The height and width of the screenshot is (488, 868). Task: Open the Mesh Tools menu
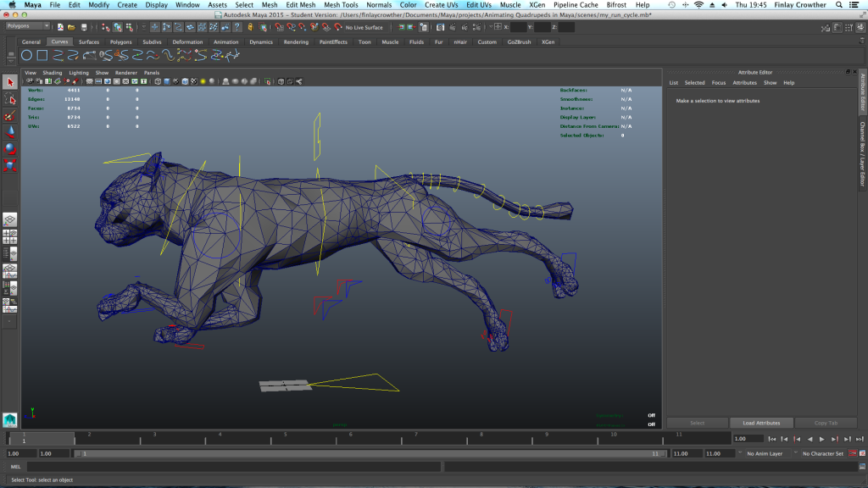341,5
